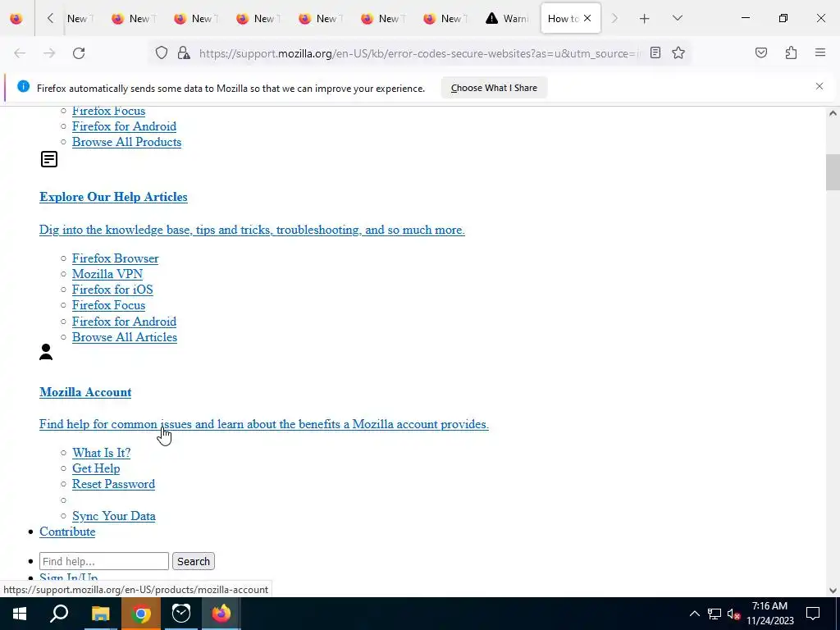
Task: Reload the current page
Action: (79, 53)
